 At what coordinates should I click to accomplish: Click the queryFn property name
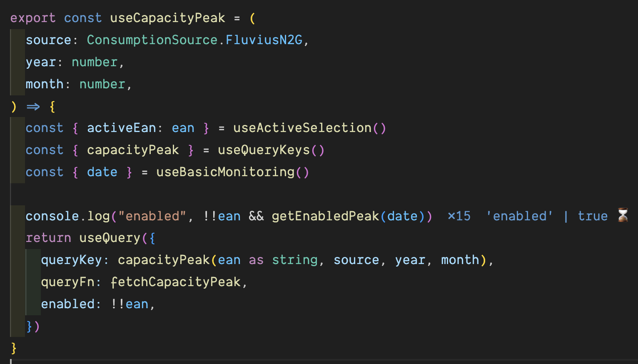(x=67, y=282)
